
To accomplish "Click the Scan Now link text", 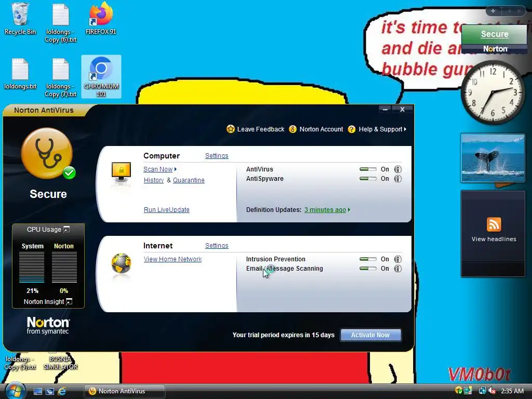I will [x=158, y=169].
